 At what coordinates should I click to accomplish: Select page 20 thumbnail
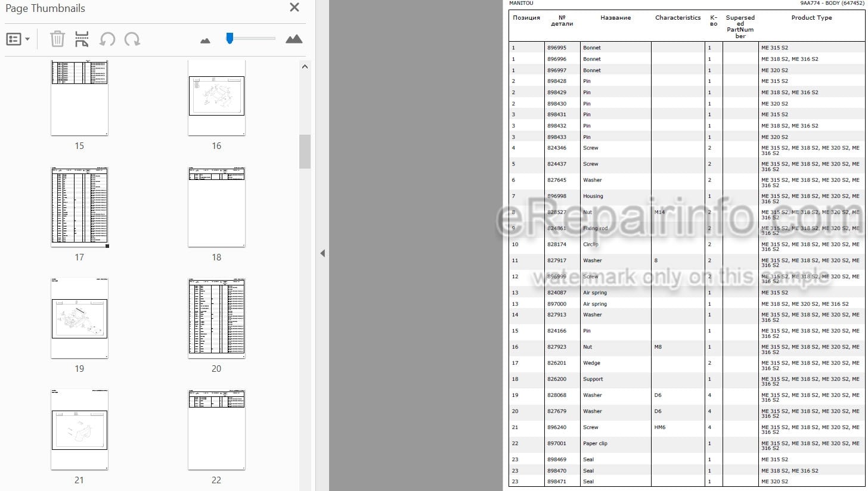click(x=216, y=318)
